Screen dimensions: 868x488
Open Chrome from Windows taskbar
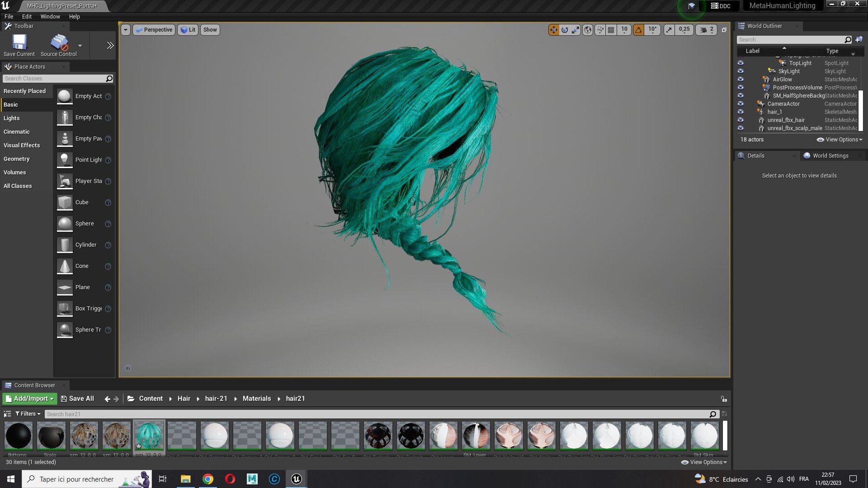208,479
